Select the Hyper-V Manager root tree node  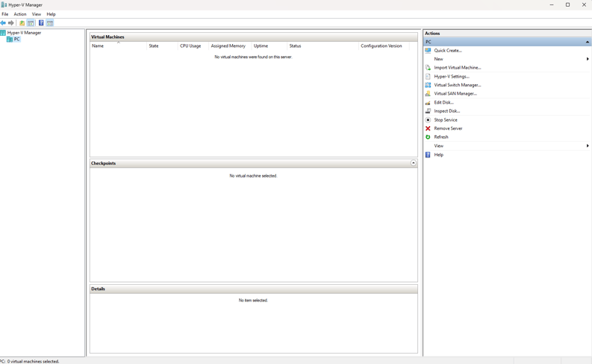coord(24,33)
